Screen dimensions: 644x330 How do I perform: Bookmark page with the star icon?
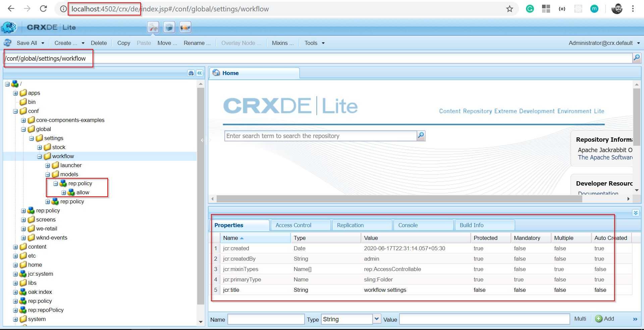click(509, 9)
